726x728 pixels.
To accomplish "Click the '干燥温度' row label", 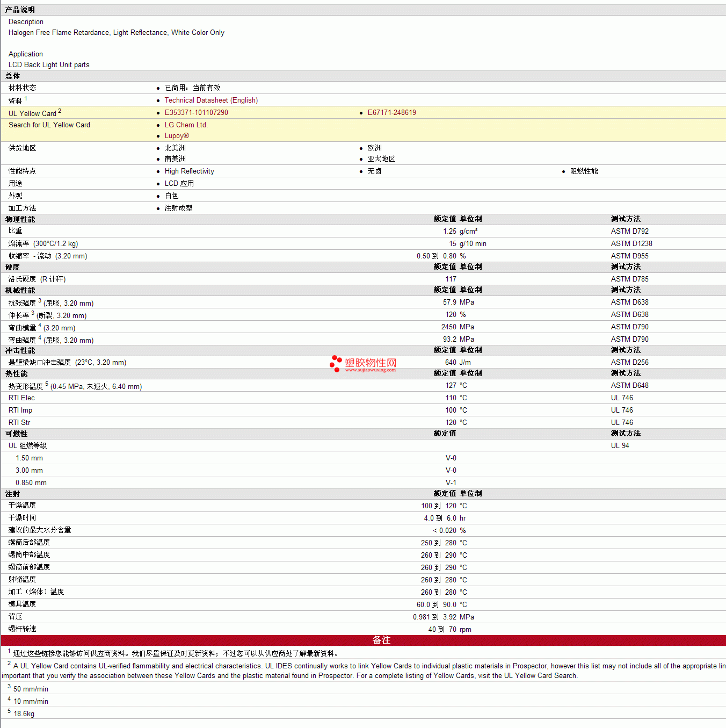I will (22, 505).
